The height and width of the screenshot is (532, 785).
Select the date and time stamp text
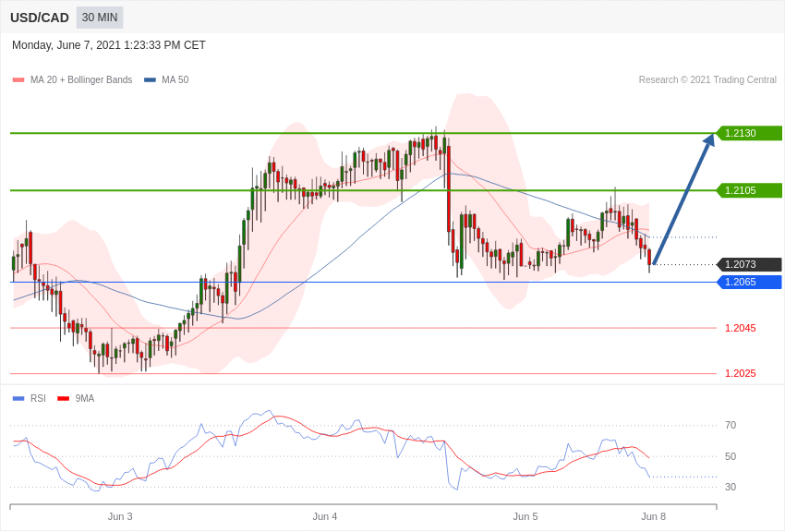coord(109,45)
